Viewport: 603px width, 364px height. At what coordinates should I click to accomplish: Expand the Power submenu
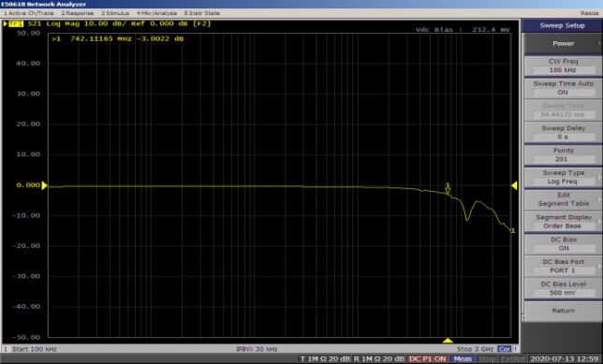point(563,43)
